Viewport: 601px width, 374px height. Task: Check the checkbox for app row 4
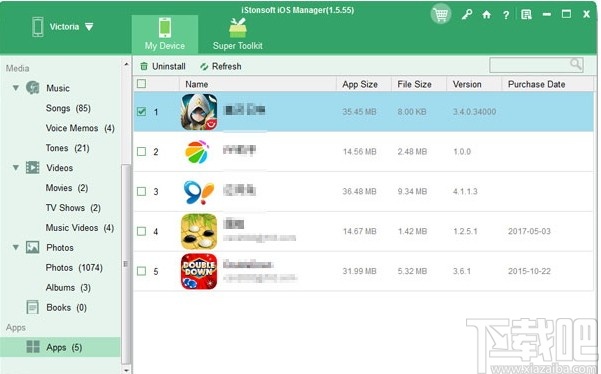[x=141, y=231]
